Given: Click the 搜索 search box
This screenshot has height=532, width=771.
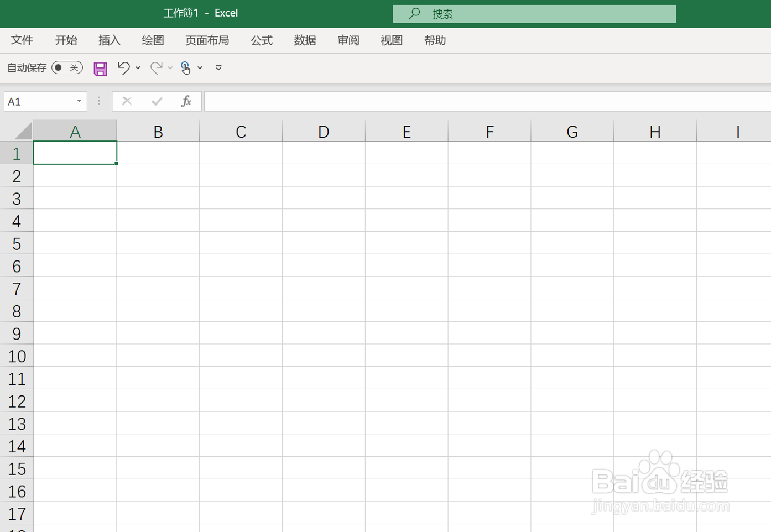Looking at the screenshot, I should (534, 14).
